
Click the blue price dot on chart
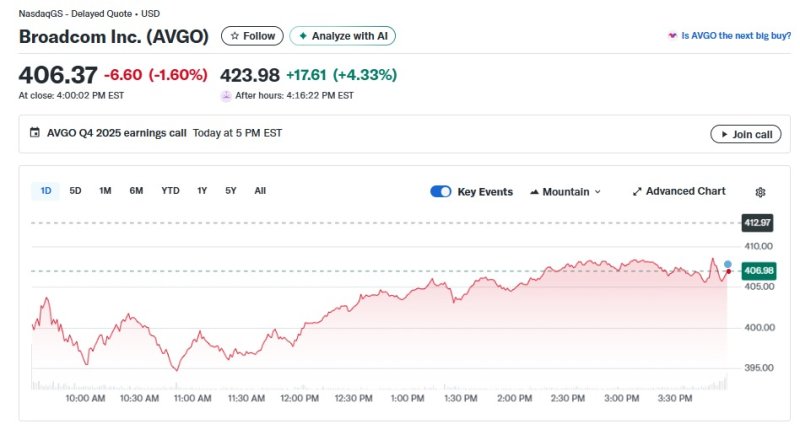pos(727,264)
